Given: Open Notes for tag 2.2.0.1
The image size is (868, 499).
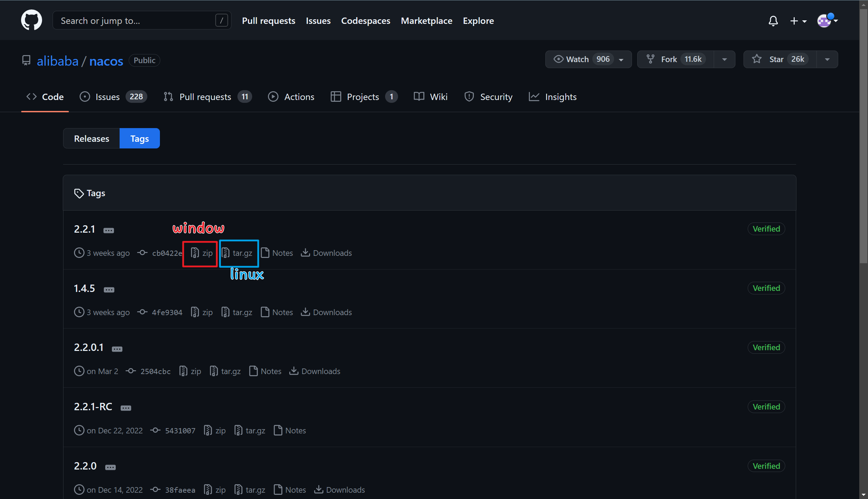Looking at the screenshot, I should click(265, 371).
